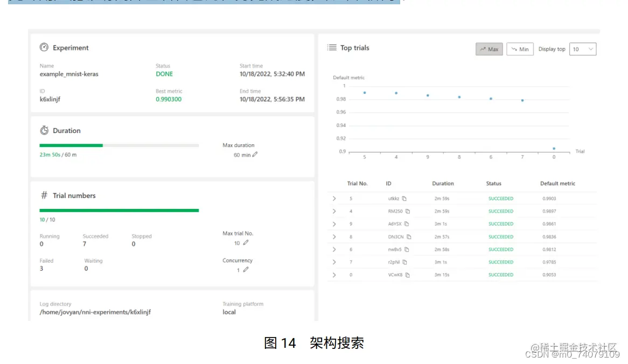Click the DONE status text
This screenshot has width=628, height=364.
tap(164, 74)
